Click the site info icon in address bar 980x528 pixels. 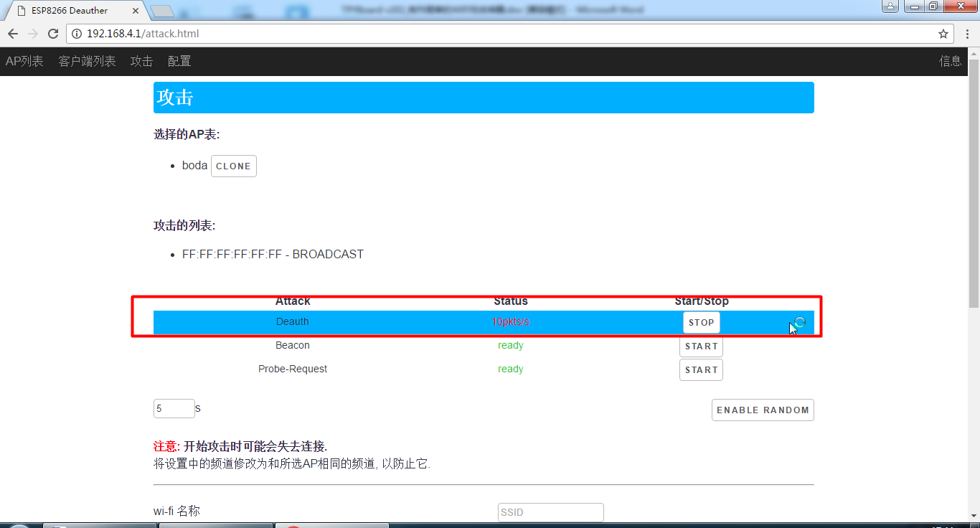[77, 34]
